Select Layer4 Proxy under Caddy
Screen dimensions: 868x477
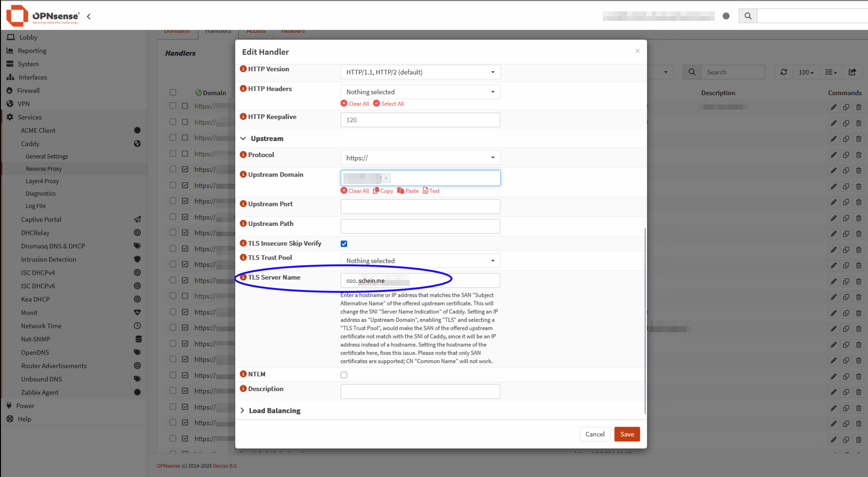click(42, 181)
